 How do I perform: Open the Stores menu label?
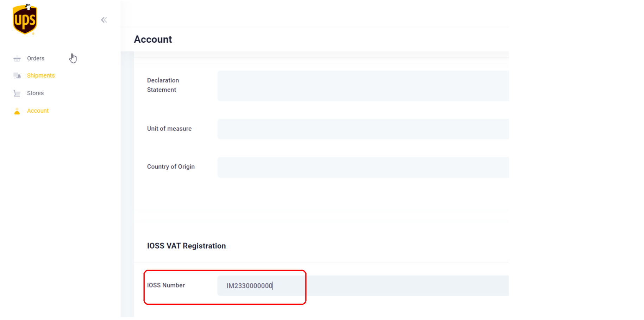[35, 93]
